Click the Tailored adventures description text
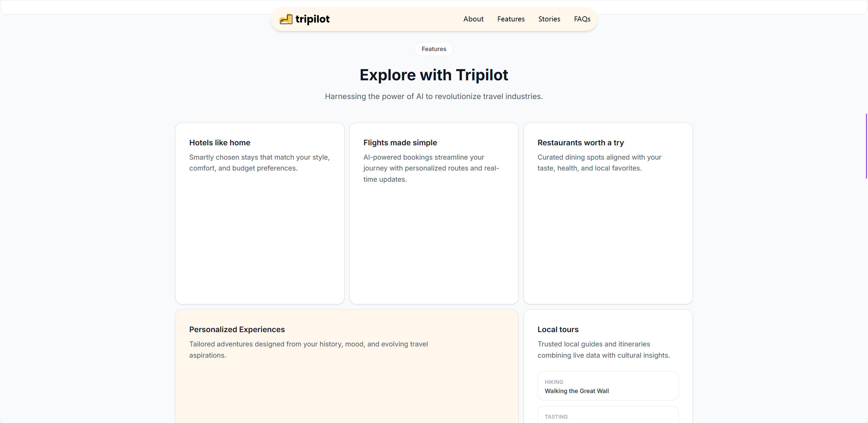 point(308,349)
